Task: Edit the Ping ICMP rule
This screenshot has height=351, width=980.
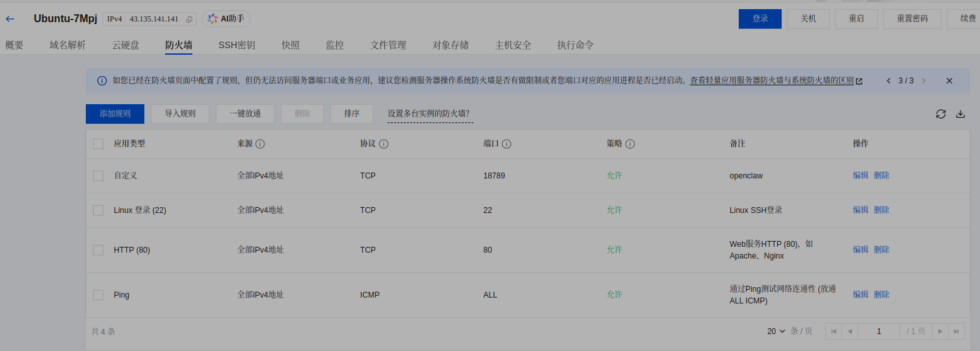Action: tap(860, 295)
